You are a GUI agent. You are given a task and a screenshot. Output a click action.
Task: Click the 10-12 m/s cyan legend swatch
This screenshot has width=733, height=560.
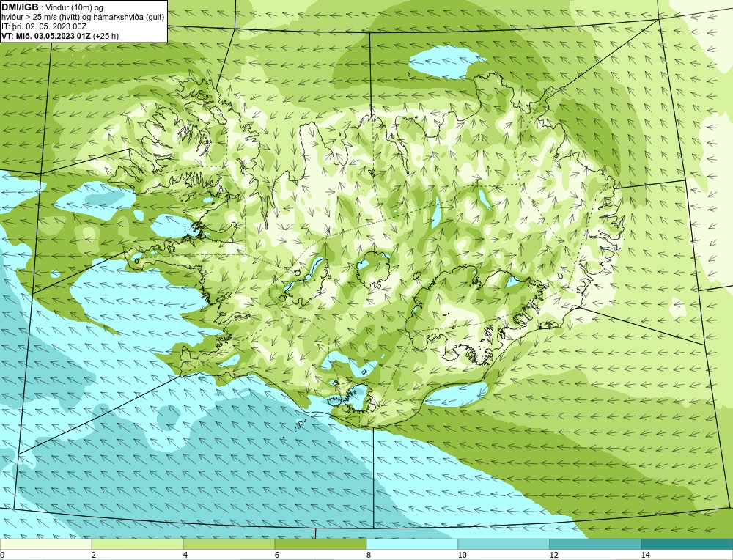point(504,544)
